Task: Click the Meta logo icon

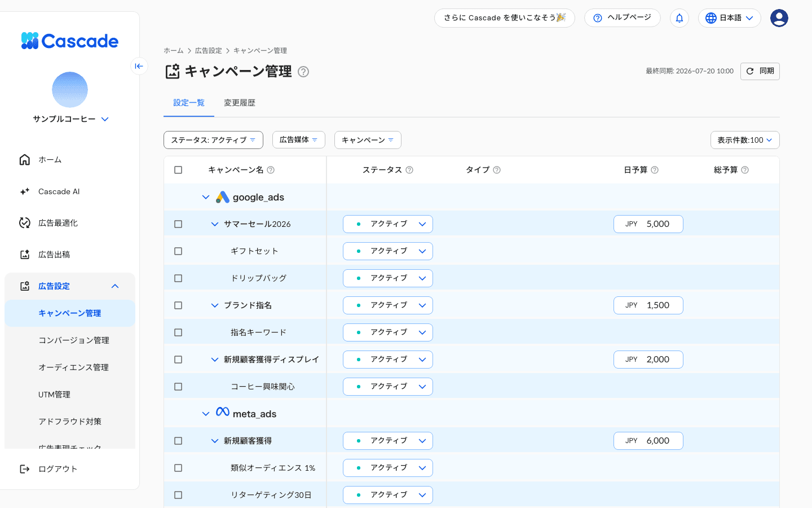Action: click(223, 412)
